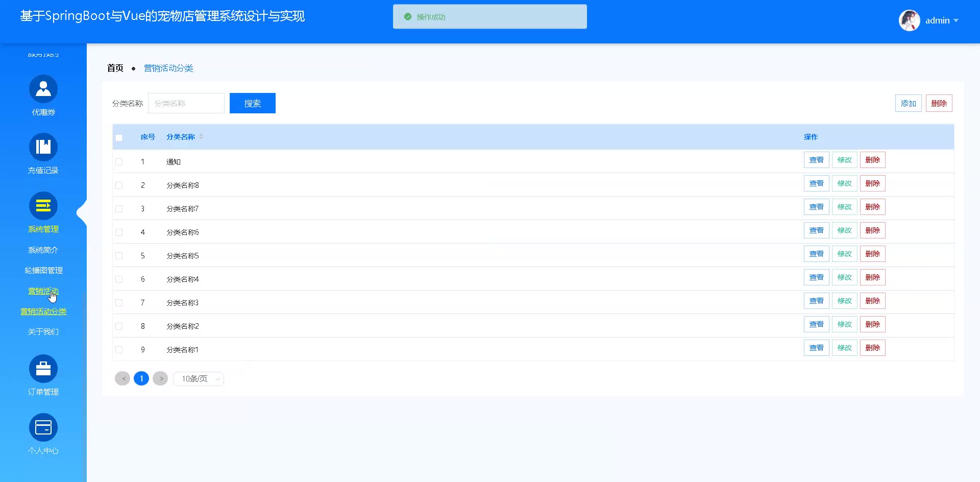Sort by 分类名称 column sort arrows
Image resolution: width=980 pixels, height=482 pixels.
(x=201, y=137)
